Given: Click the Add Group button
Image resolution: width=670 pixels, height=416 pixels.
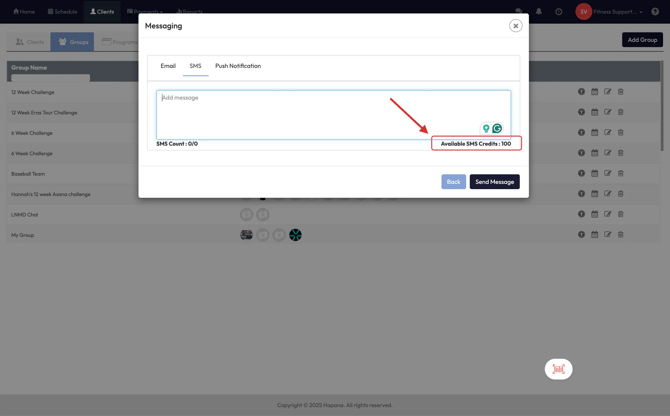Looking at the screenshot, I should click(642, 40).
